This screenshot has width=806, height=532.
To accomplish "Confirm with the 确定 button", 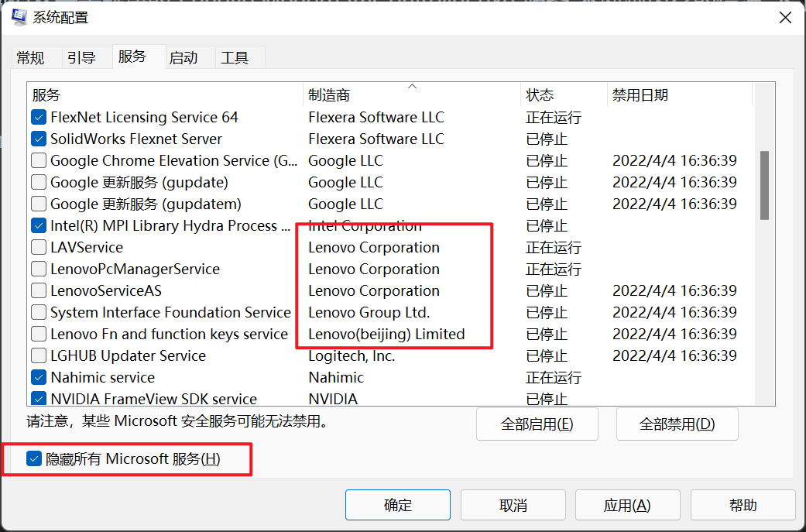I will coord(398,505).
